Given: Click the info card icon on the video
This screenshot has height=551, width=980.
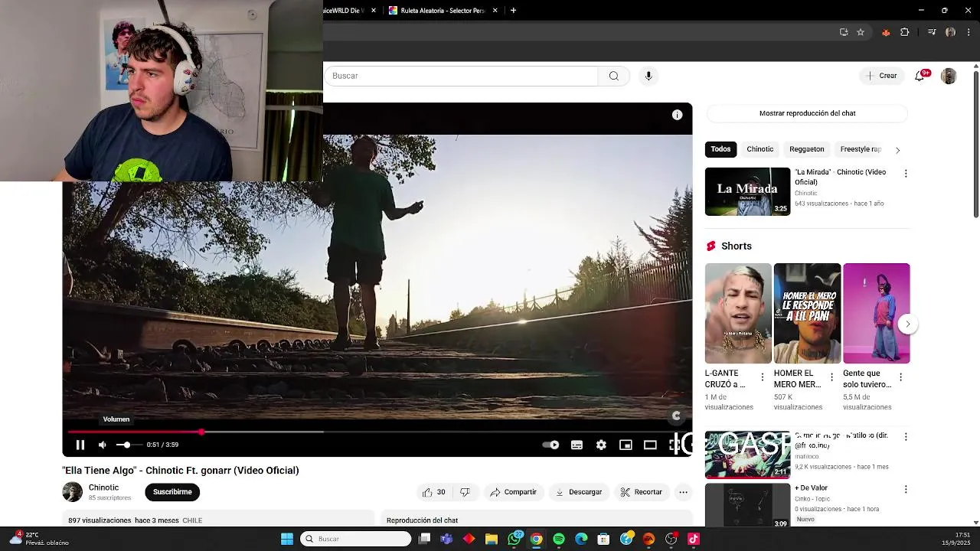Looking at the screenshot, I should (677, 115).
